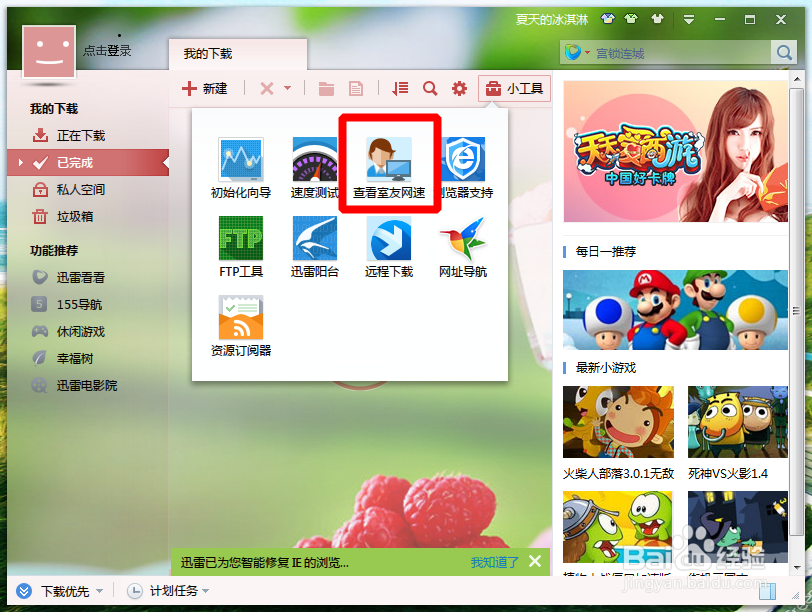The height and width of the screenshot is (612, 812).
Task: Open the settings gear on the toolbar
Action: click(459, 88)
